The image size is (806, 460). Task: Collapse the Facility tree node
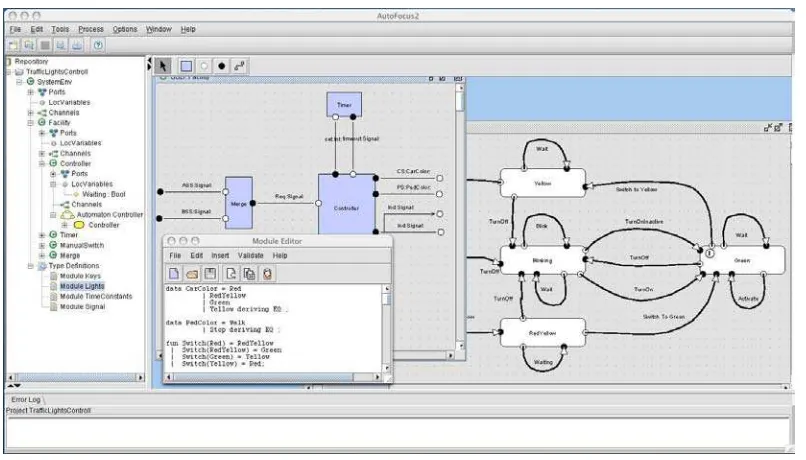pos(30,123)
